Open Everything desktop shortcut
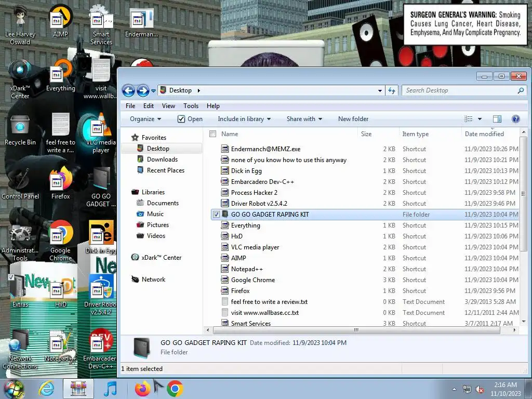532x399 pixels. (60, 75)
